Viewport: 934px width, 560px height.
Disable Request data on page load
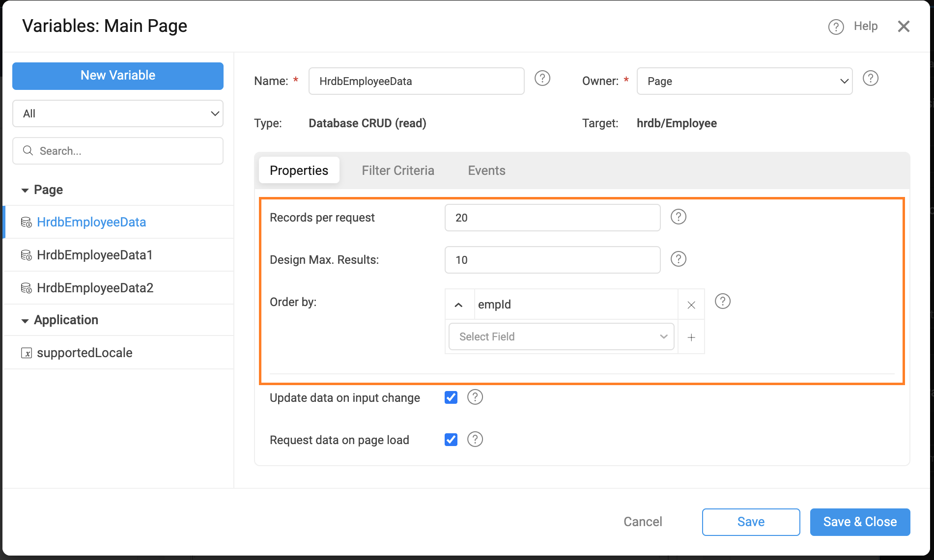point(451,439)
